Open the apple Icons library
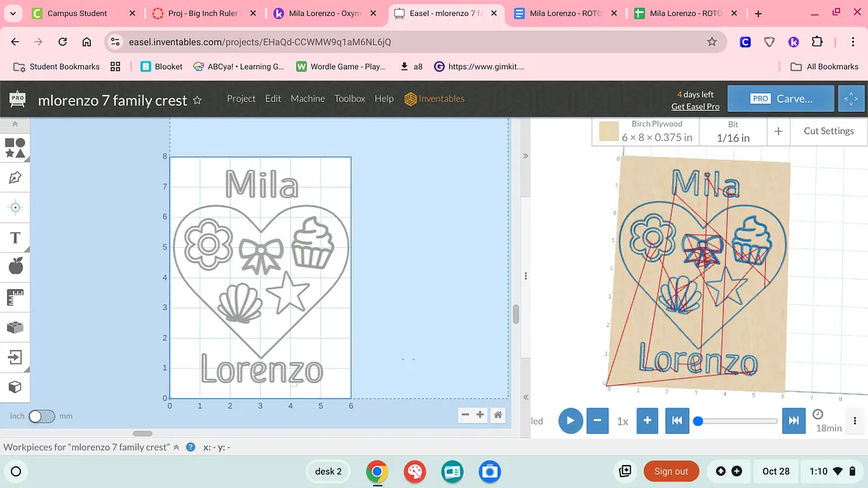Image resolution: width=868 pixels, height=488 pixels. click(x=15, y=267)
